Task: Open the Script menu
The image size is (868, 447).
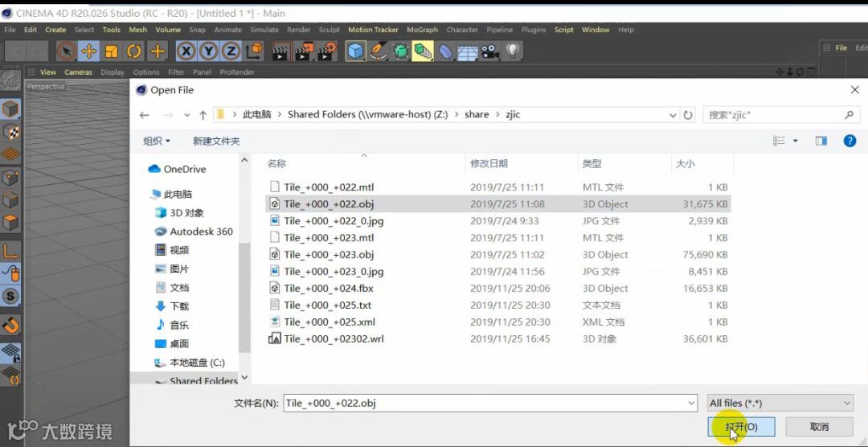Action: pyautogui.click(x=564, y=30)
